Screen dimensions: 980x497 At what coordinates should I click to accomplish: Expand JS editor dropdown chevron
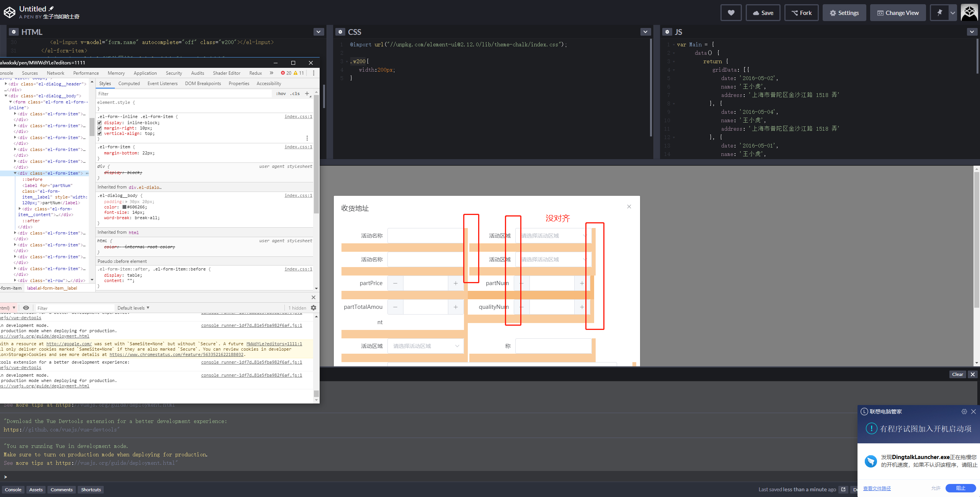click(972, 32)
